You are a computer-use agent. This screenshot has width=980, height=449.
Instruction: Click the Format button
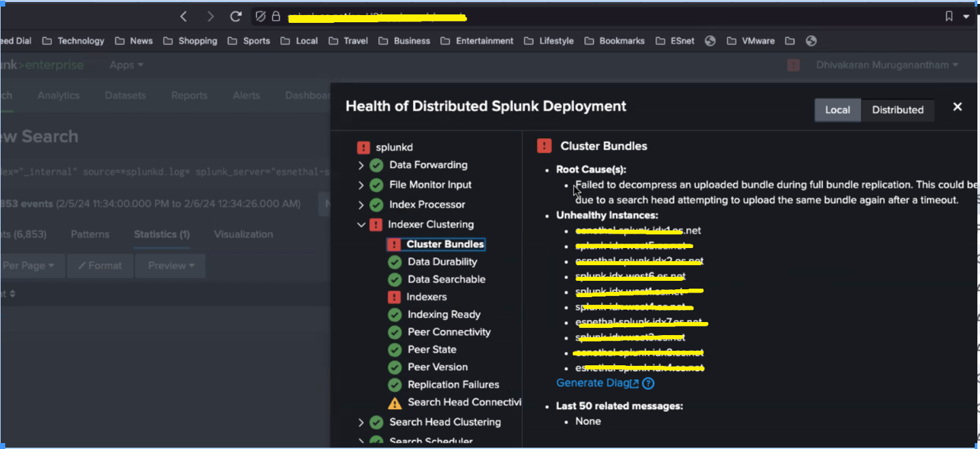click(100, 265)
